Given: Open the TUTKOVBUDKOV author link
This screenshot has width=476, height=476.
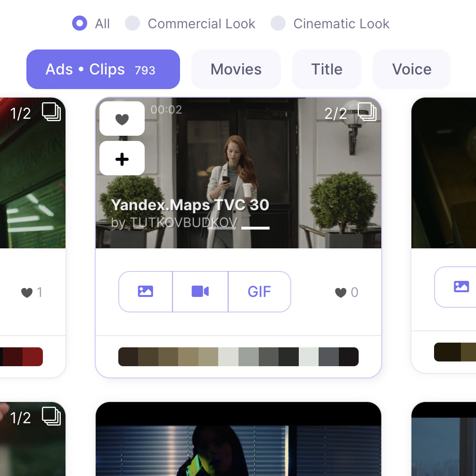Looking at the screenshot, I should [184, 223].
